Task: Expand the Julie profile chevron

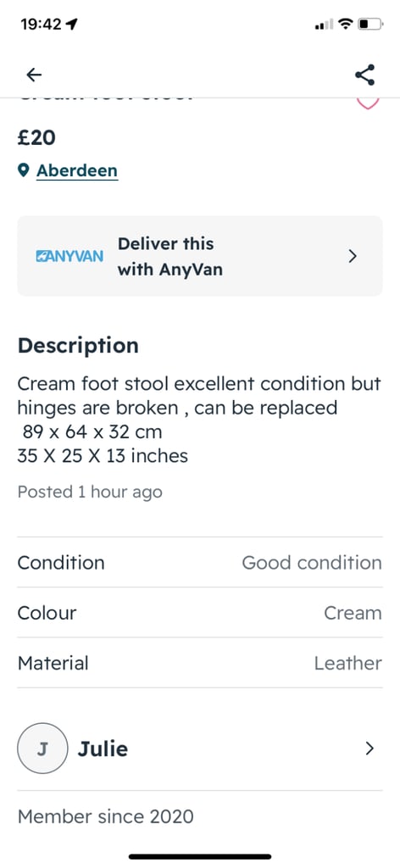Action: 369,748
